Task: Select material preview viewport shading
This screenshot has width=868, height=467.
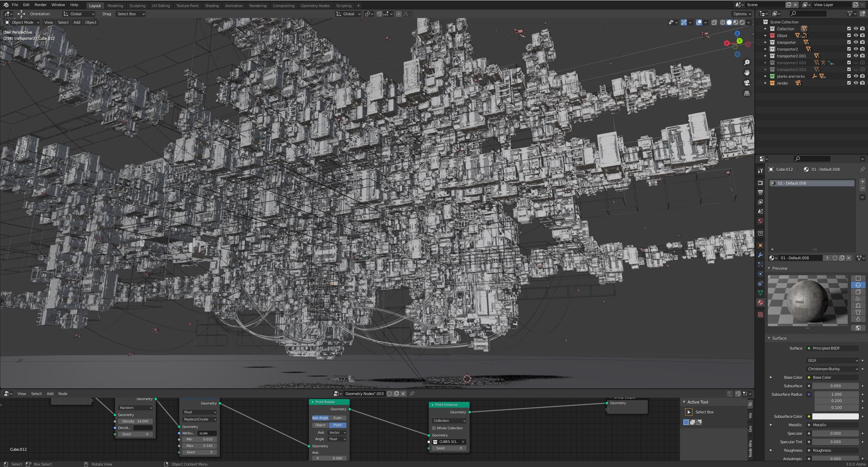Action: coord(736,22)
